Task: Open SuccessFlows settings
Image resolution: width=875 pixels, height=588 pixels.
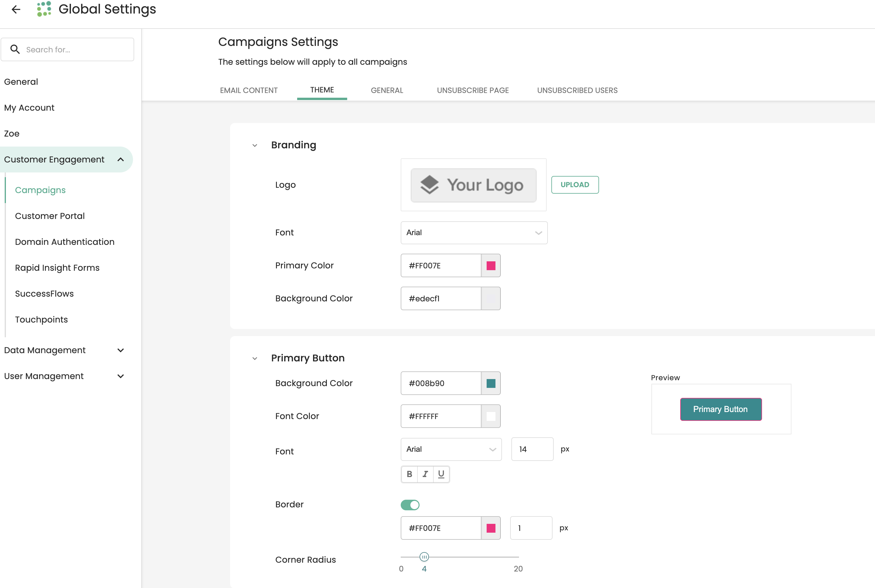Action: (44, 294)
